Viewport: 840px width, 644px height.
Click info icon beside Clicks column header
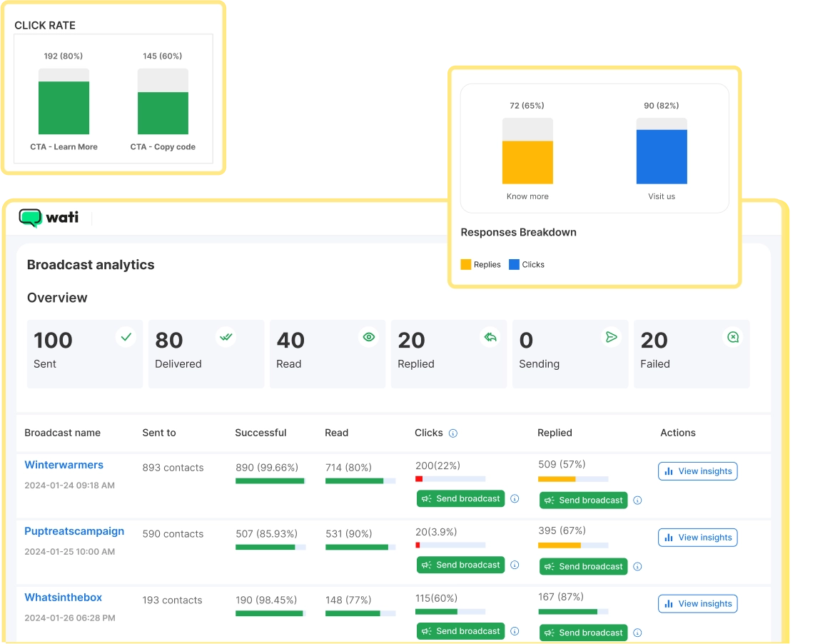coord(453,433)
